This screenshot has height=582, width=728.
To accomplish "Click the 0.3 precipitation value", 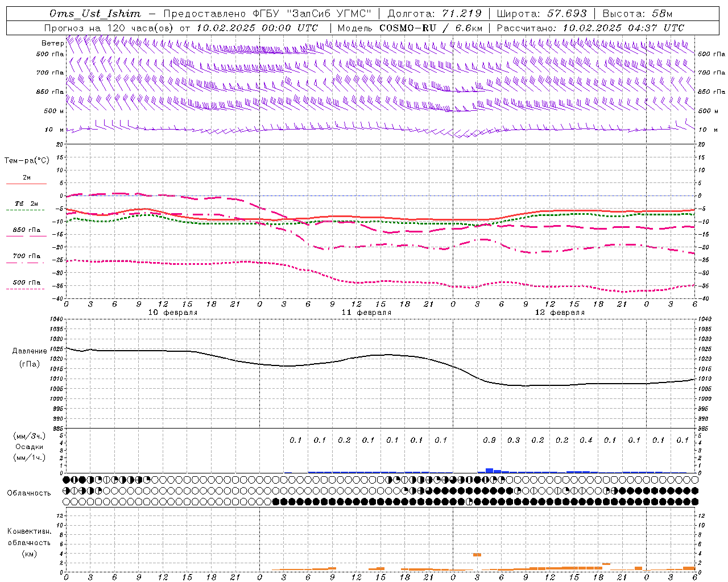I will (x=514, y=440).
